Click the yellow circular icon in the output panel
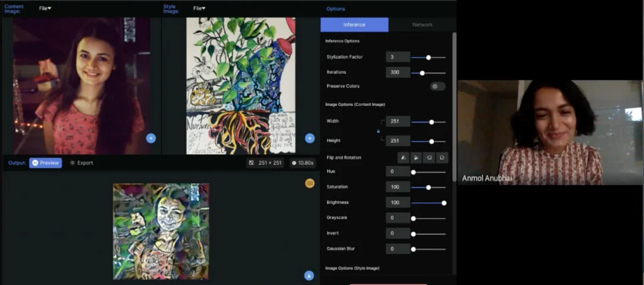 [309, 183]
